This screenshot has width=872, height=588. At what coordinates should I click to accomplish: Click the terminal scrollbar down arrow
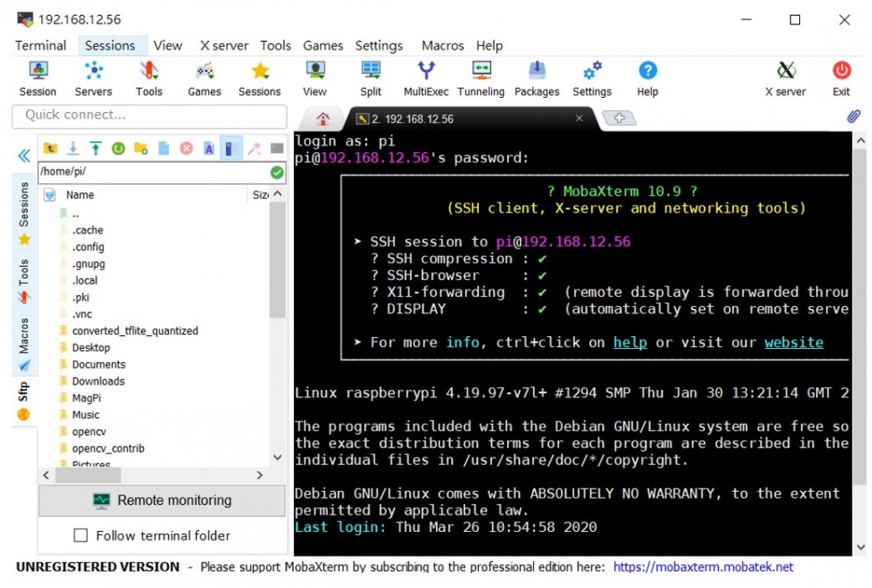pyautogui.click(x=861, y=546)
